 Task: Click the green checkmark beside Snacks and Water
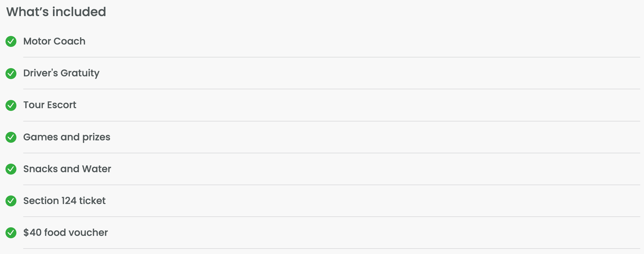pyautogui.click(x=11, y=169)
